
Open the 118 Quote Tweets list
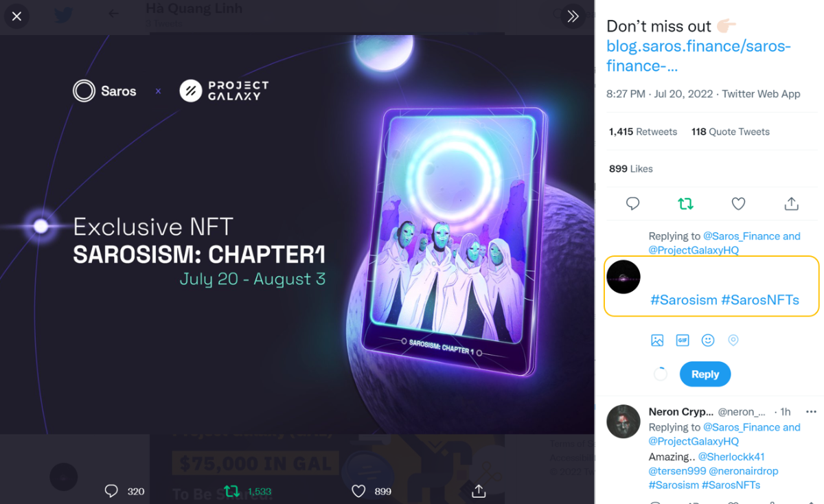[731, 132]
